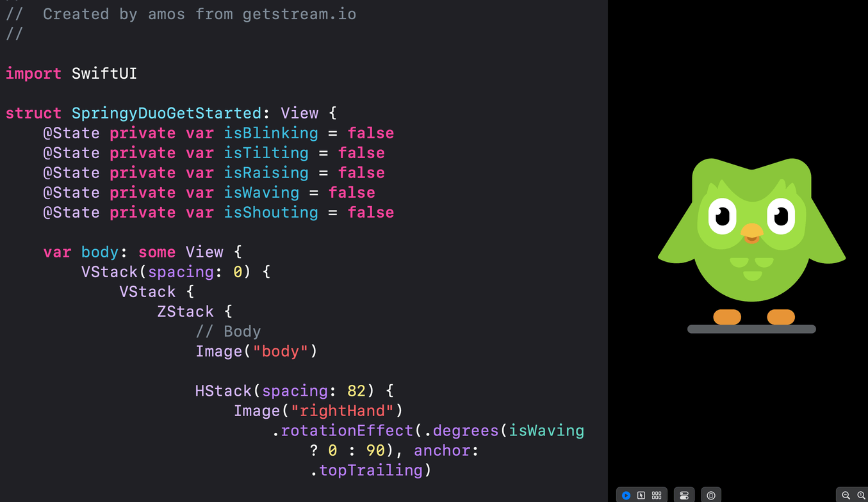Click the '.topTrailing' anchor value
Screen dimensions: 868x502
click(x=366, y=471)
